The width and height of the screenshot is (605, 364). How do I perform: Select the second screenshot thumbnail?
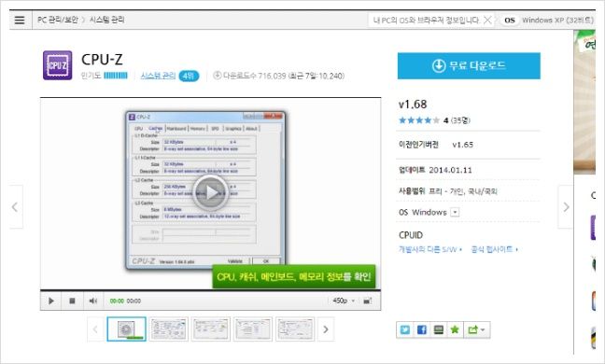[169, 329]
